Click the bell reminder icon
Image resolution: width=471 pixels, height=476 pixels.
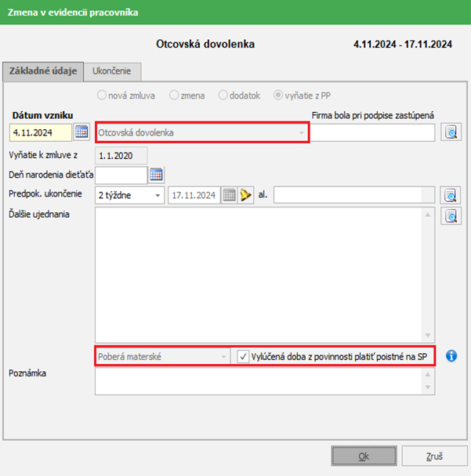coord(245,195)
